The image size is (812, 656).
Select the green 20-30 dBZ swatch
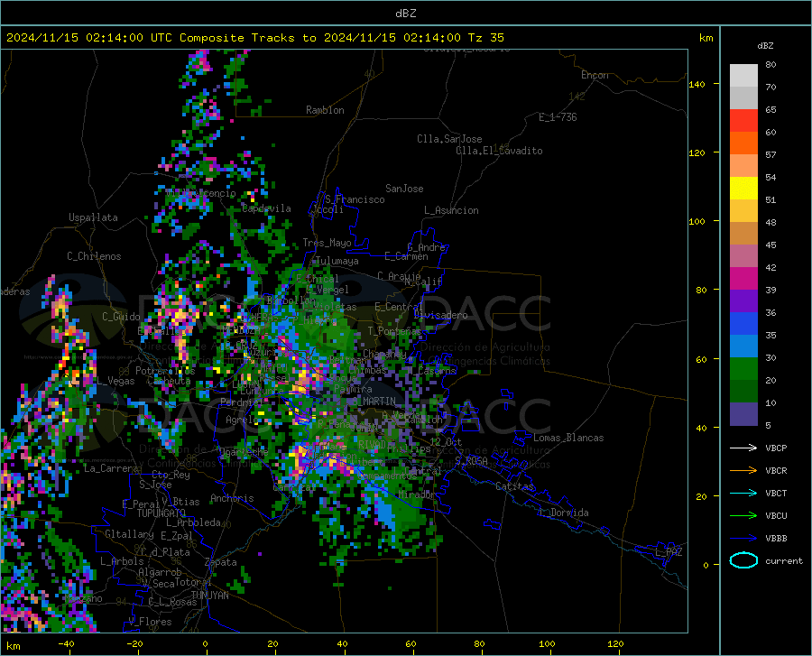pyautogui.click(x=743, y=369)
